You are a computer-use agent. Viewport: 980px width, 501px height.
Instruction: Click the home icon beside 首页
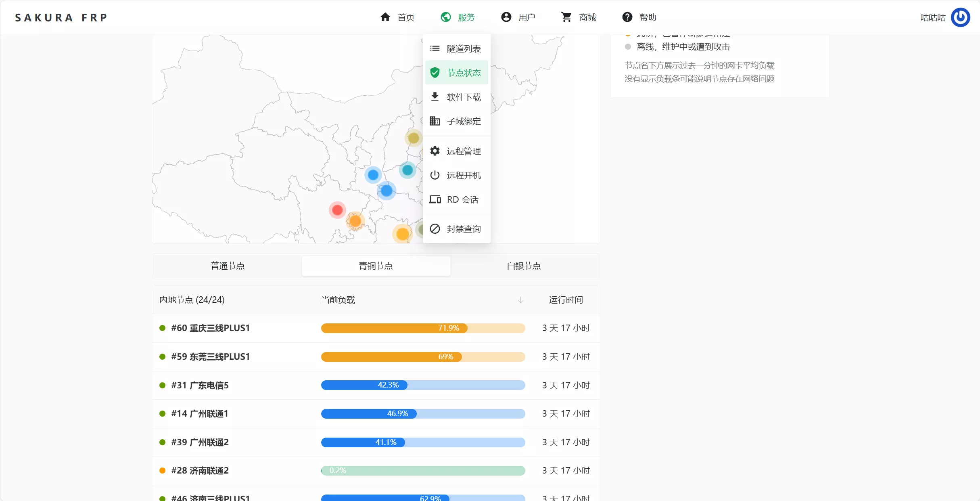coord(385,17)
